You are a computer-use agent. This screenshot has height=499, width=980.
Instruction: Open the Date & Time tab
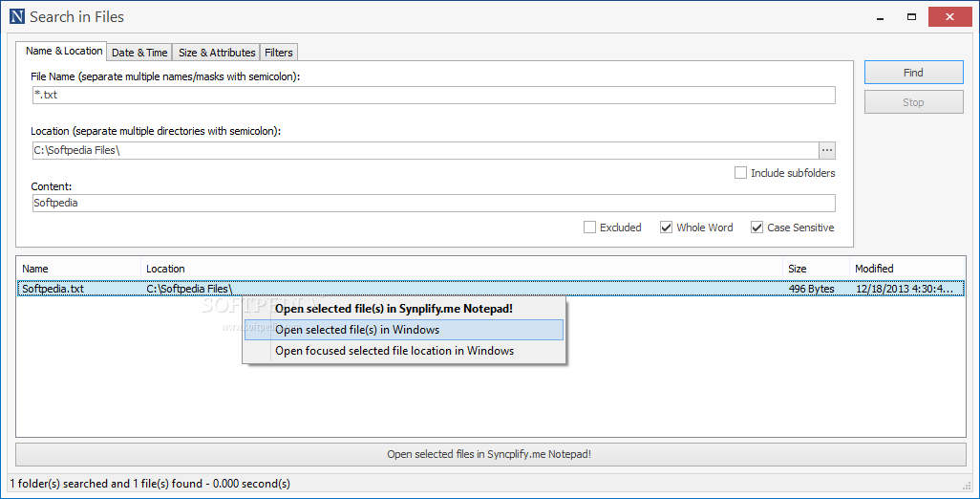coord(139,53)
